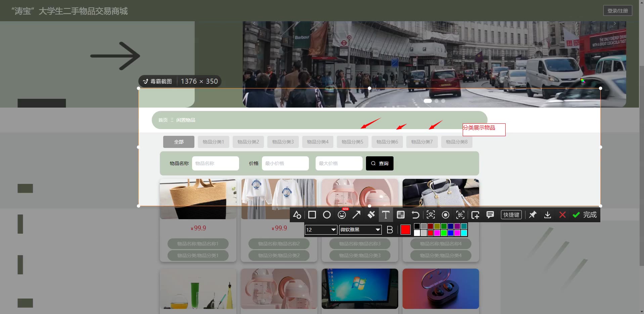Go to the second carousel slide dot
The width and height of the screenshot is (644, 314).
pyautogui.click(x=436, y=101)
